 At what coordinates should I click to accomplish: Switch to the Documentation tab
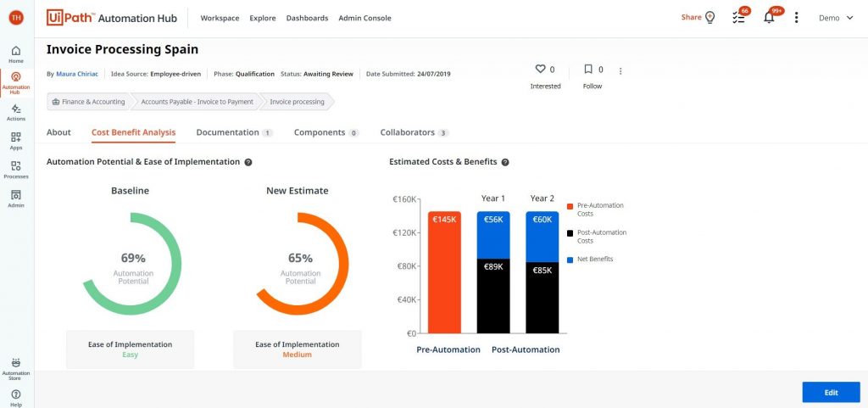coord(235,132)
